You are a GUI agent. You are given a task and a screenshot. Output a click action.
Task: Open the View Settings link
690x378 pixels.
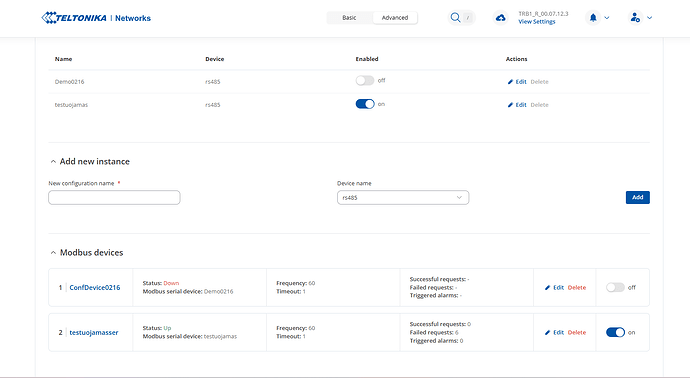[536, 22]
